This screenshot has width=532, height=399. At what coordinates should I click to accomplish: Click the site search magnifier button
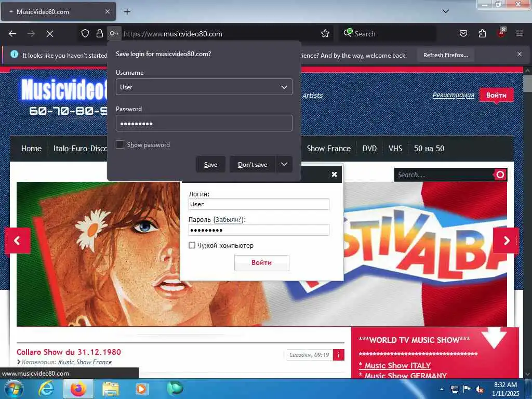(500, 175)
